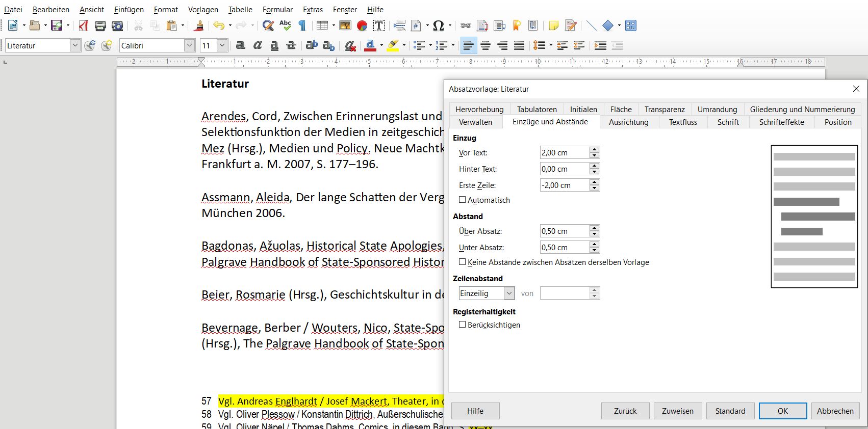
Task: Open the Vorlagen menu
Action: 203,10
